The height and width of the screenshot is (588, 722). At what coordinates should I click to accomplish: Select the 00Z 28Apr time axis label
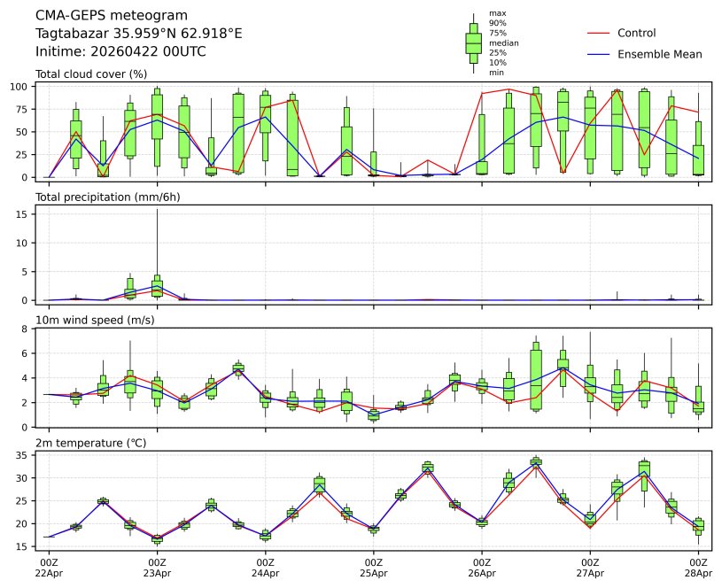point(698,568)
